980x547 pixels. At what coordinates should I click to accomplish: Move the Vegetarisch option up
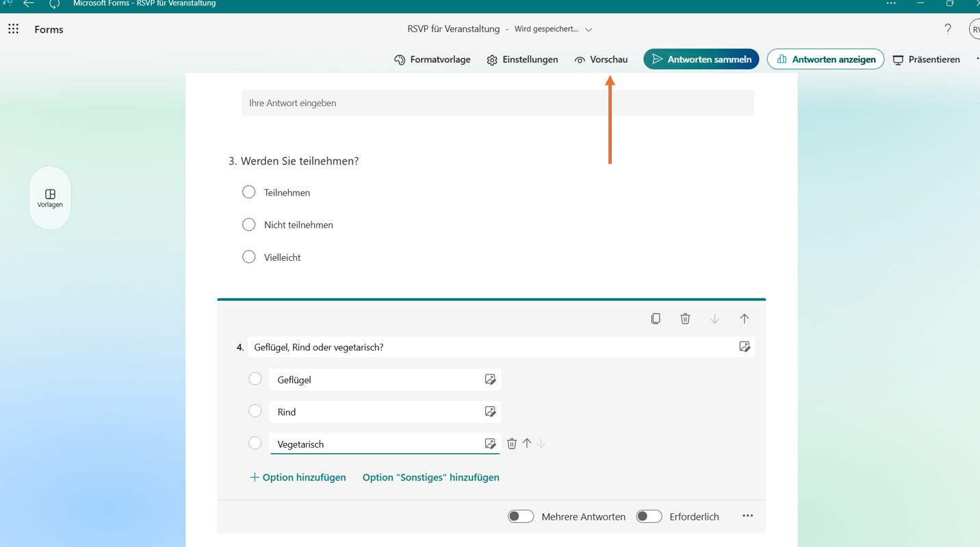[527, 444]
